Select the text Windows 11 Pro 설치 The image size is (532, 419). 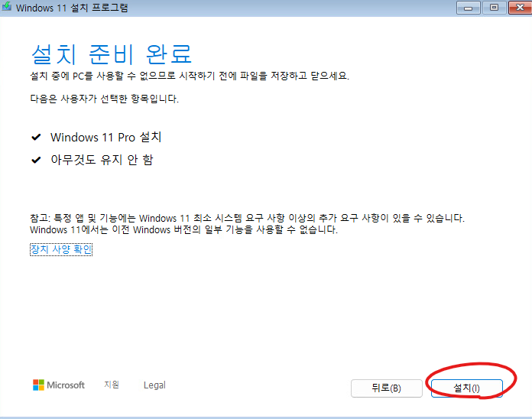(105, 137)
